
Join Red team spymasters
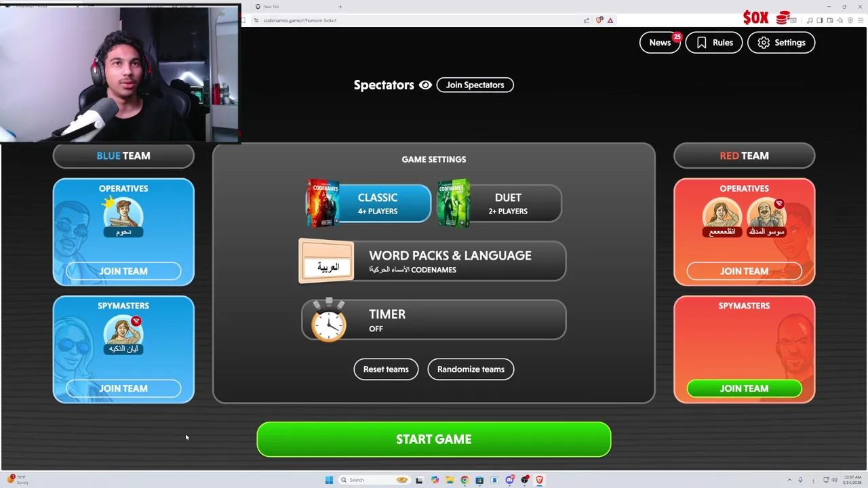[744, 388]
